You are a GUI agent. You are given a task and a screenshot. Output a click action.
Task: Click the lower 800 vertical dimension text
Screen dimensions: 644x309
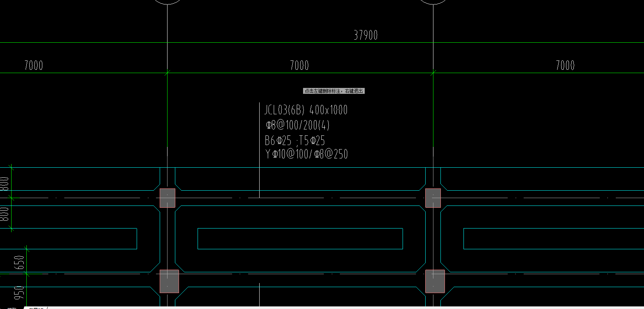pos(4,214)
